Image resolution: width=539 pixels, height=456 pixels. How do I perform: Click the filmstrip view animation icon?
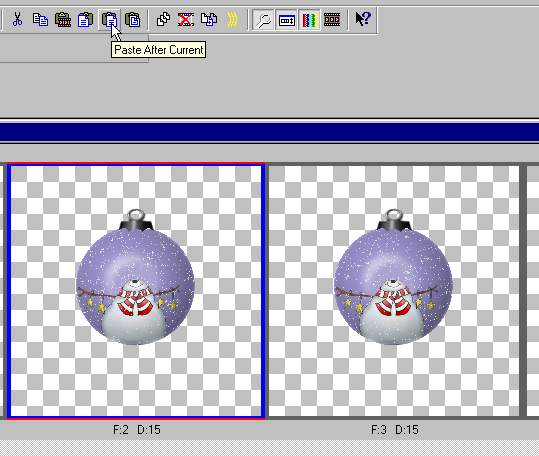pos(332,20)
